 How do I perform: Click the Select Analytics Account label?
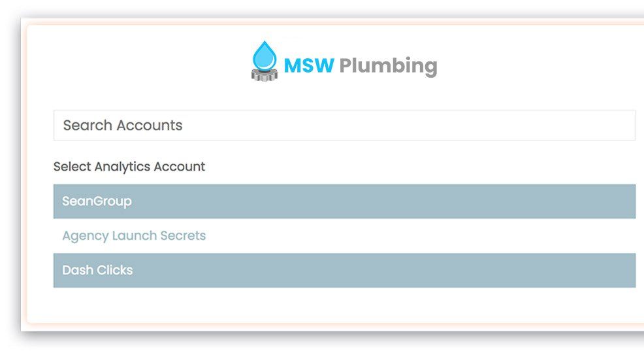[129, 167]
